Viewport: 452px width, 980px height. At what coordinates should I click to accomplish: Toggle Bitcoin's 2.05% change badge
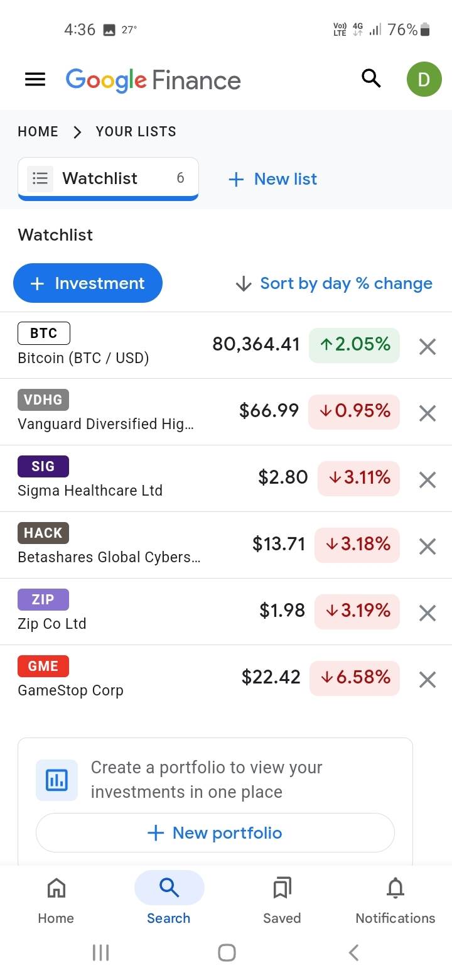click(354, 345)
